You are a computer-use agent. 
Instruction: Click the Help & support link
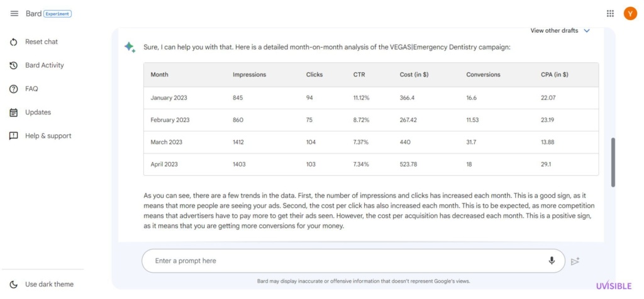[x=48, y=136]
